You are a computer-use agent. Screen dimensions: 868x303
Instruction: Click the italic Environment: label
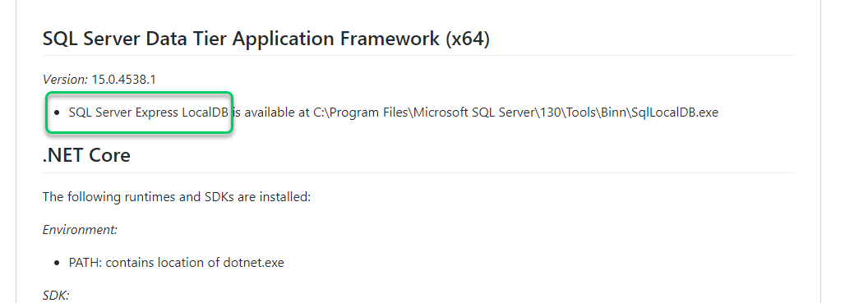(80, 229)
